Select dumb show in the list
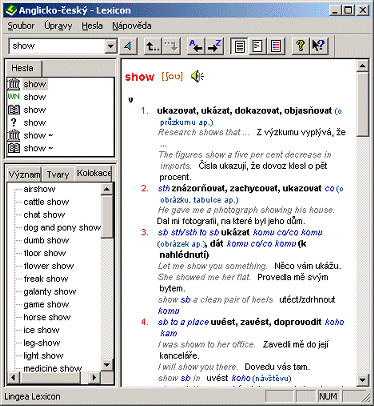The image size is (374, 406). click(x=46, y=240)
